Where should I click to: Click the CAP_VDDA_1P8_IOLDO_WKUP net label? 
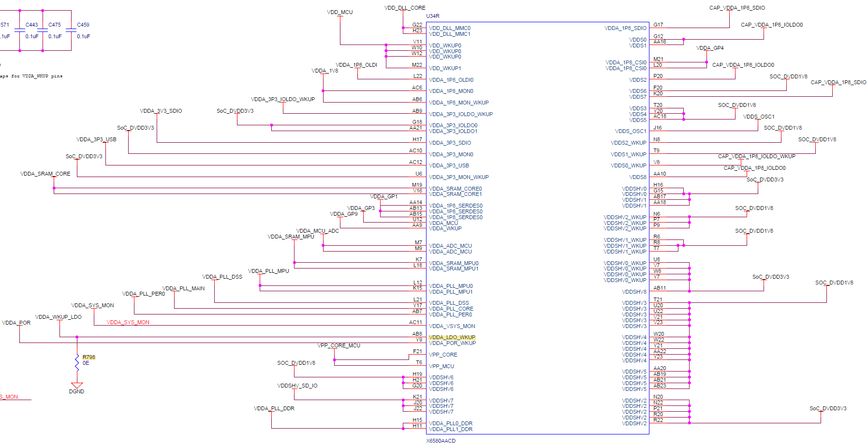(x=757, y=156)
